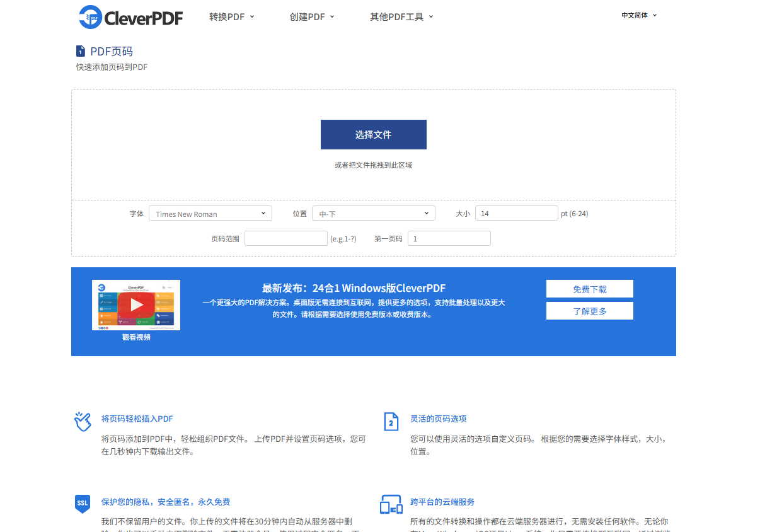The image size is (760, 532).
Task: Play the video thumbnail in banner
Action: (x=136, y=305)
